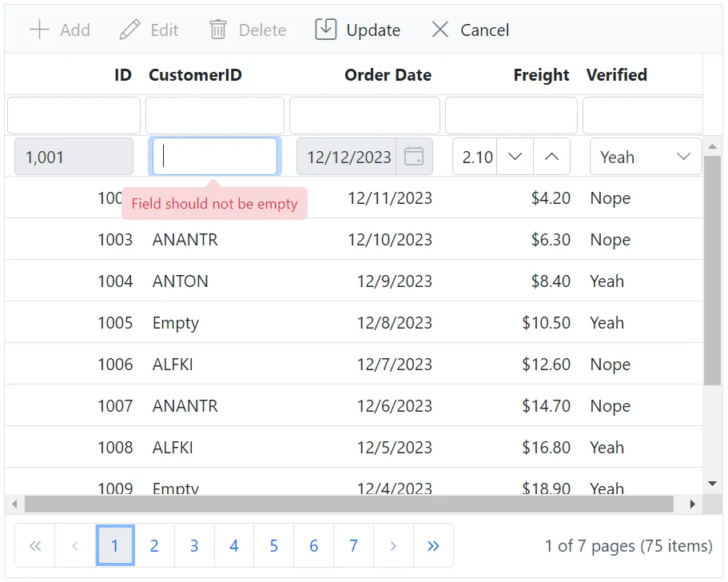Image resolution: width=728 pixels, height=582 pixels.
Task: Sort by the Freight column header
Action: (540, 74)
